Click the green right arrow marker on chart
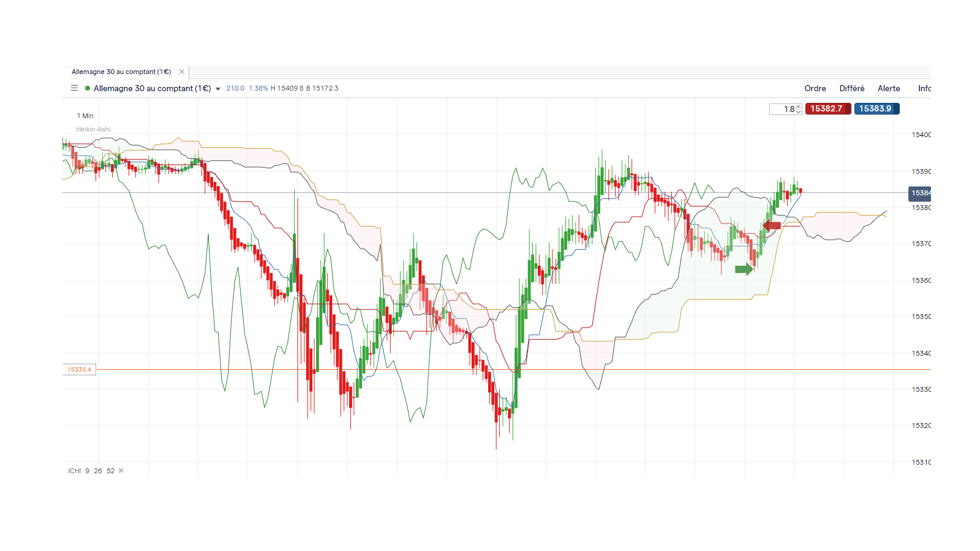This screenshot has height=551, width=980. [x=744, y=269]
